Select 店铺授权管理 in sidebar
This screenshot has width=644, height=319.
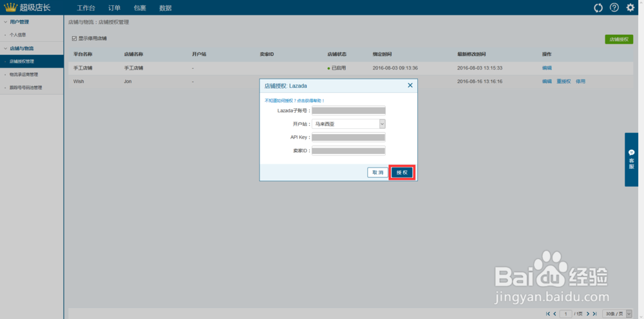[32, 61]
